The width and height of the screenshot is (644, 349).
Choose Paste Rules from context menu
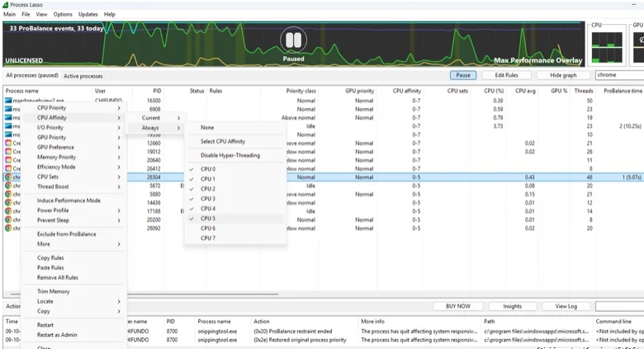(74, 268)
